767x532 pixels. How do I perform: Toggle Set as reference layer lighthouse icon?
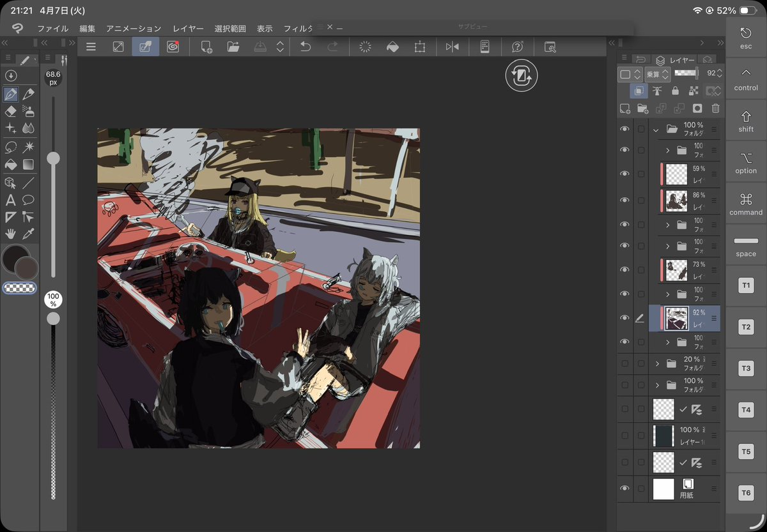tap(657, 91)
